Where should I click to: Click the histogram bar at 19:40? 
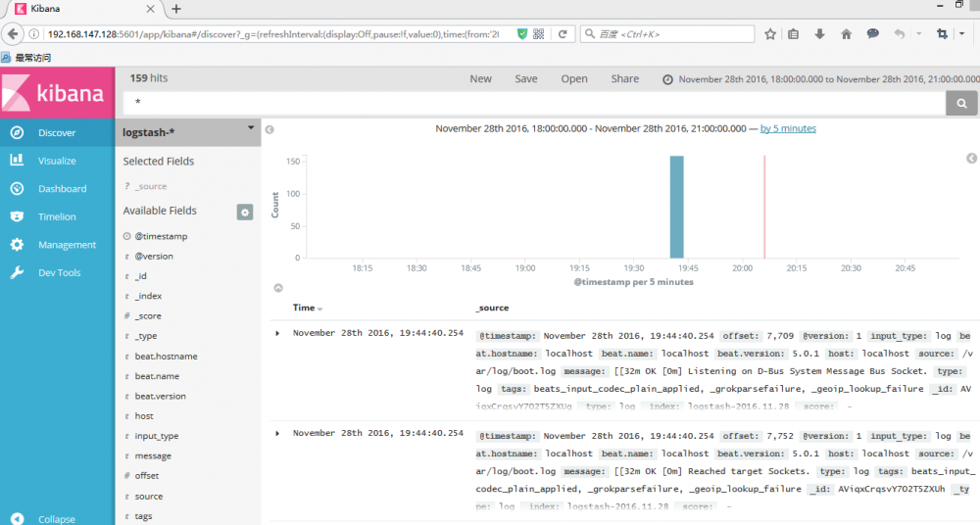[x=677, y=207]
